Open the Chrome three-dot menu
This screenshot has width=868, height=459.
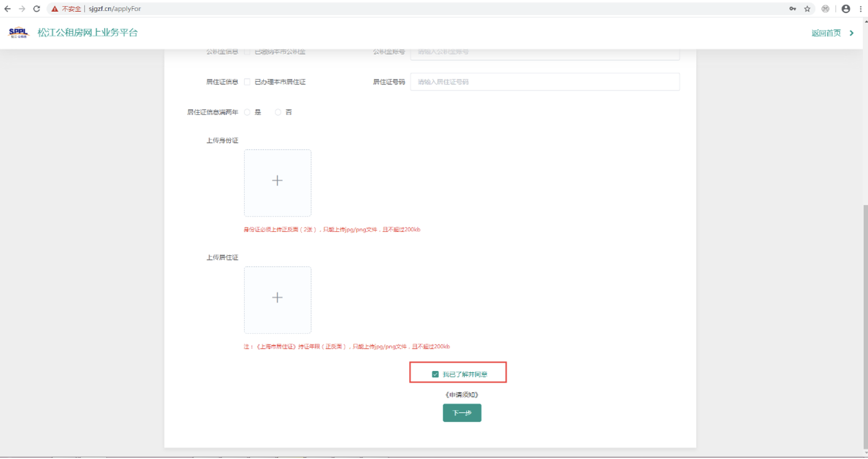click(x=861, y=9)
